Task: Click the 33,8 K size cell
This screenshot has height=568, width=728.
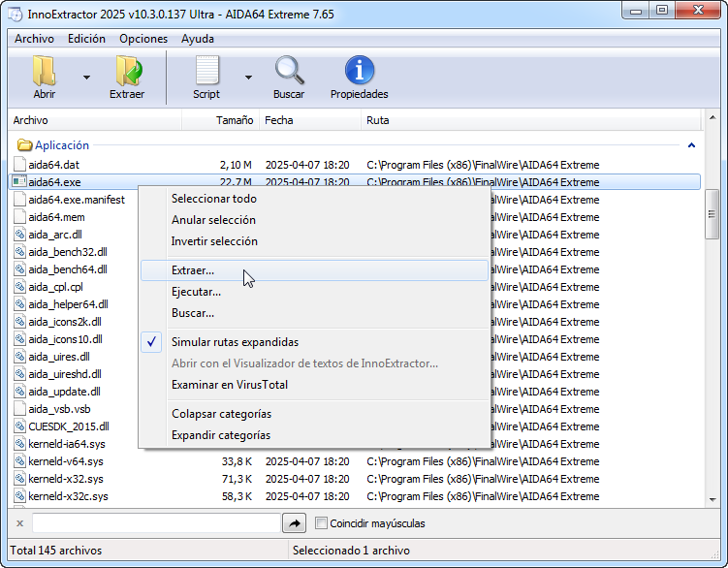Action: tap(237, 461)
